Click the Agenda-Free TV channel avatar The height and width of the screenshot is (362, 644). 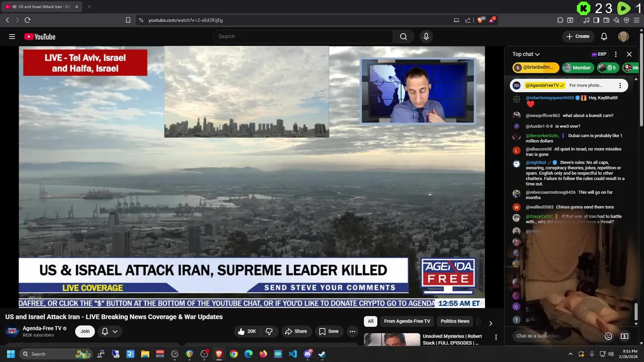[x=12, y=331]
